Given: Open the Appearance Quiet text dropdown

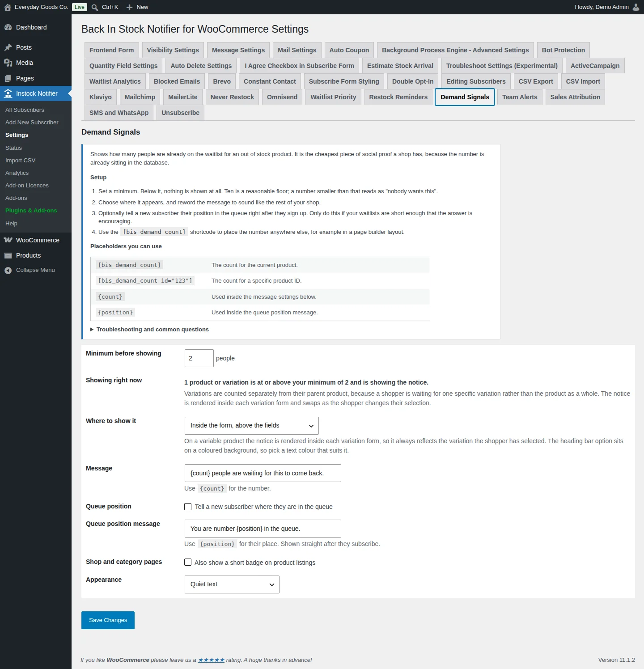Looking at the screenshot, I should point(232,584).
